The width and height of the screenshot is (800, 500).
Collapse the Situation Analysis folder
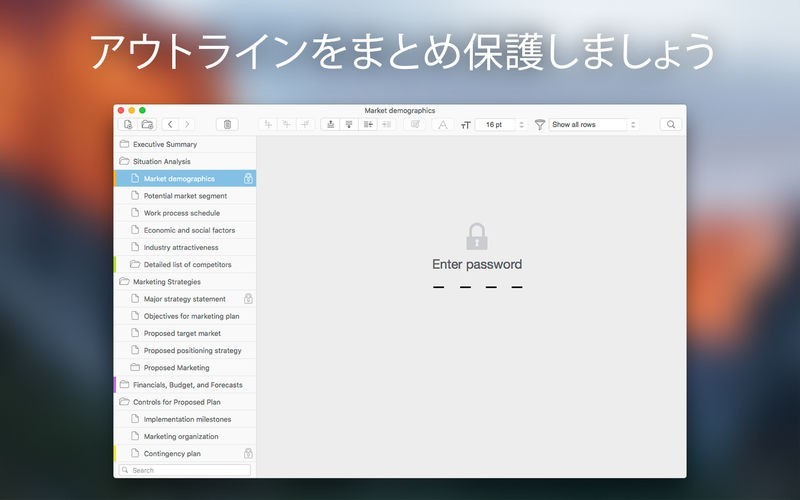tap(124, 161)
